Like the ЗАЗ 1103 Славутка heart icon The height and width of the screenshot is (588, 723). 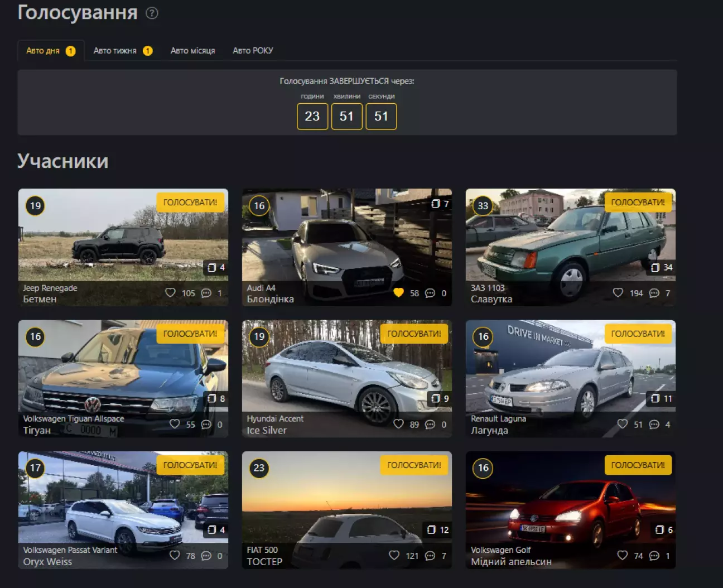pyautogui.click(x=618, y=292)
